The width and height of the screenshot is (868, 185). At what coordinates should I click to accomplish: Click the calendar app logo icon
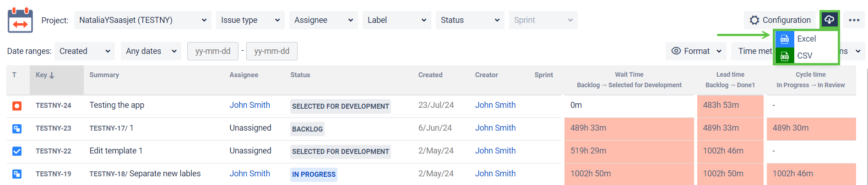pyautogui.click(x=20, y=20)
